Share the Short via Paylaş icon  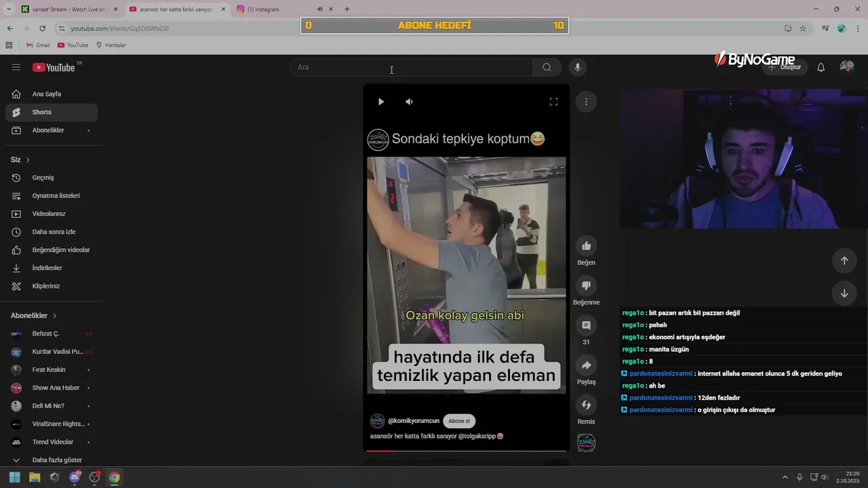586,365
